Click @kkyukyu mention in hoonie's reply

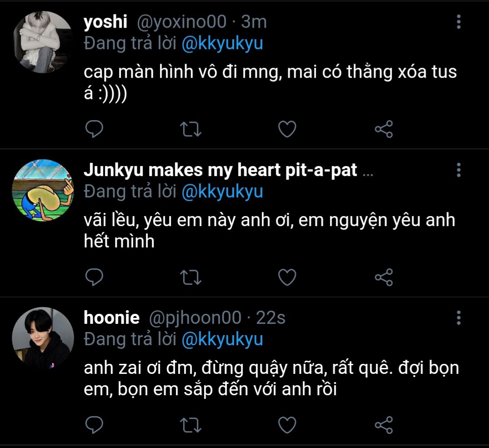(x=222, y=339)
